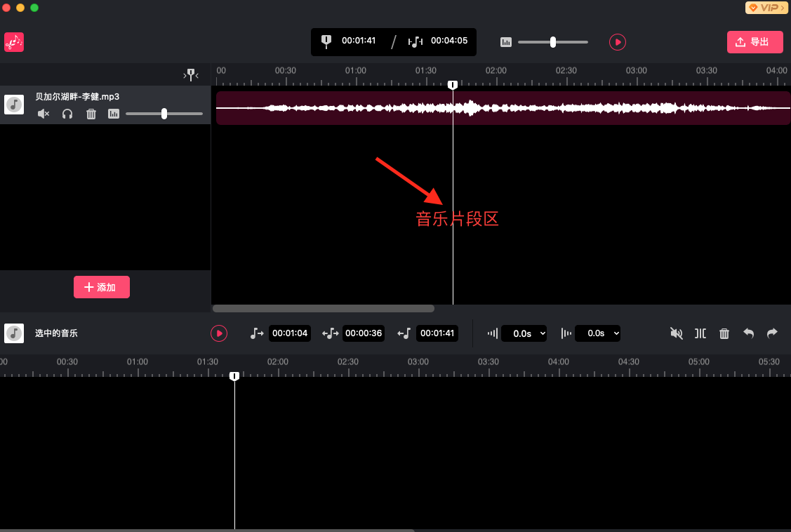Click the 添加 add track button
791x532 pixels.
pos(102,287)
